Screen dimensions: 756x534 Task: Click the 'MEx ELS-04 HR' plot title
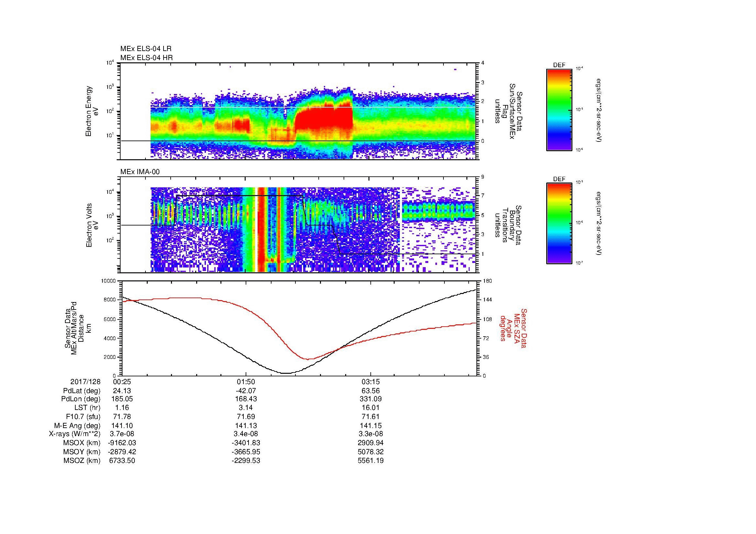pyautogui.click(x=146, y=58)
